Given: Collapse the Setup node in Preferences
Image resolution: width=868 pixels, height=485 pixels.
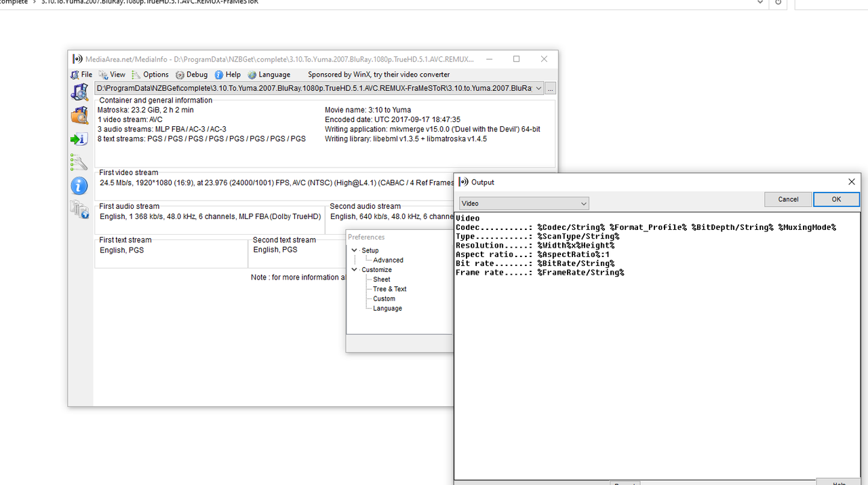Looking at the screenshot, I should pos(354,250).
